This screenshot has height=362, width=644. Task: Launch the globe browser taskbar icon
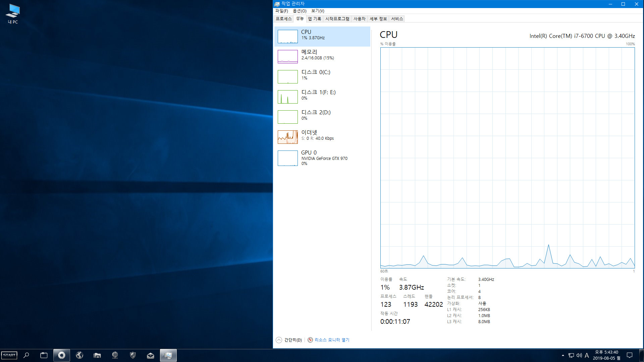[x=79, y=355]
